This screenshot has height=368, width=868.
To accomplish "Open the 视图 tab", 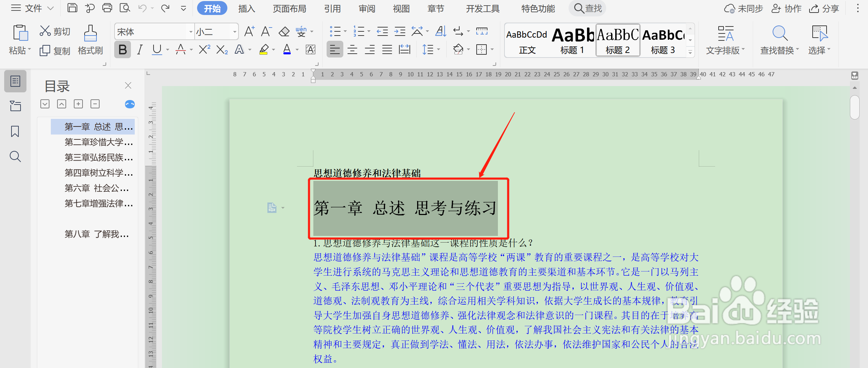I will pos(401,8).
